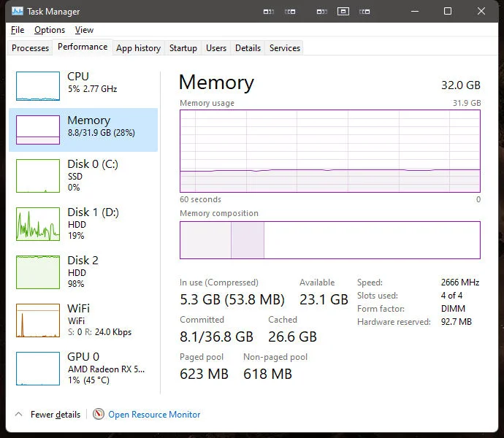Click the Memory usage graph area
The image size is (504, 438).
[x=330, y=151]
